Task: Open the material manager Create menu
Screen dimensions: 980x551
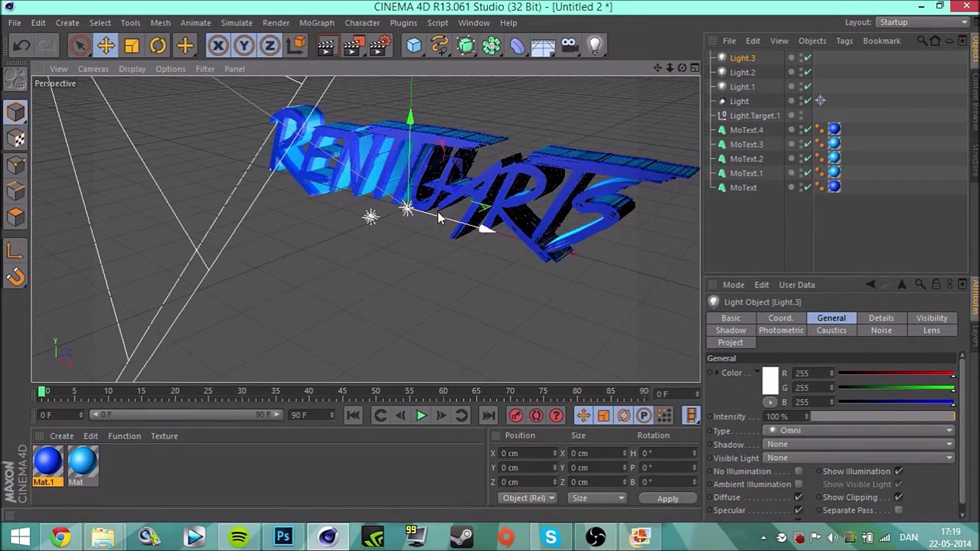Action: 62,436
